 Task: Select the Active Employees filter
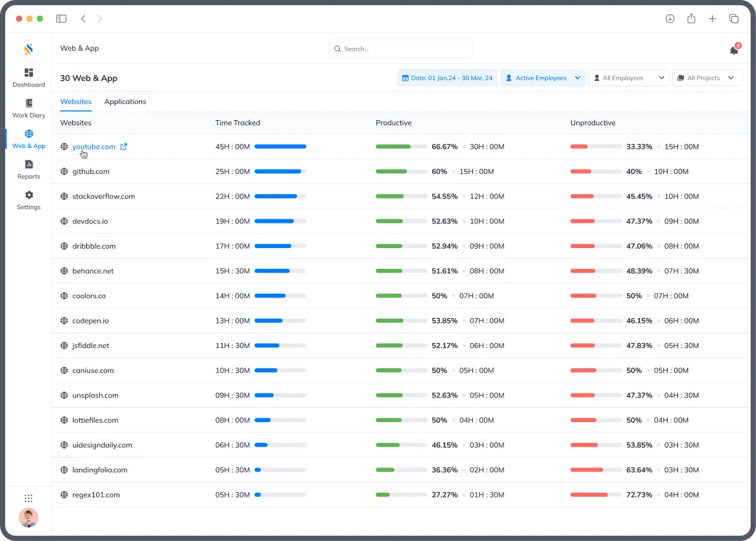click(x=543, y=77)
